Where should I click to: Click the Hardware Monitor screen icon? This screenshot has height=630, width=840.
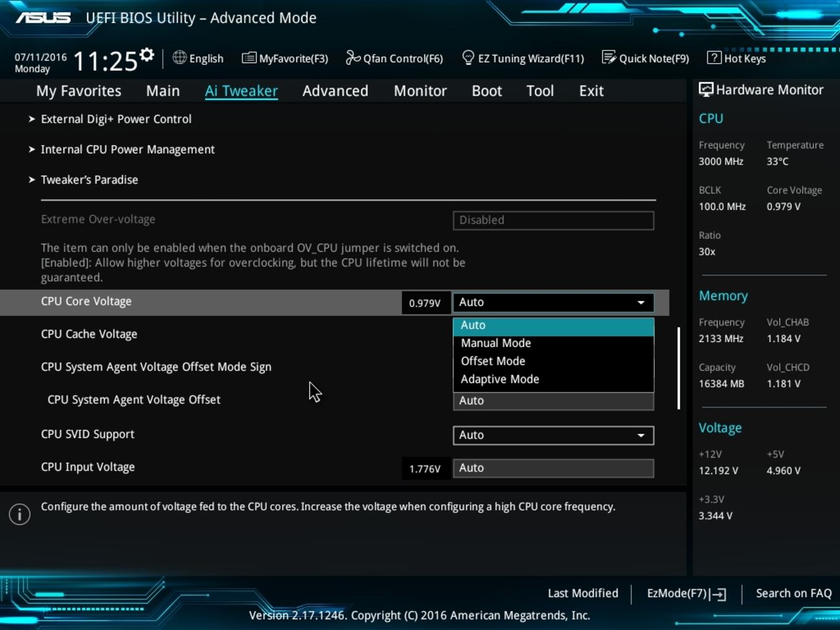(705, 90)
